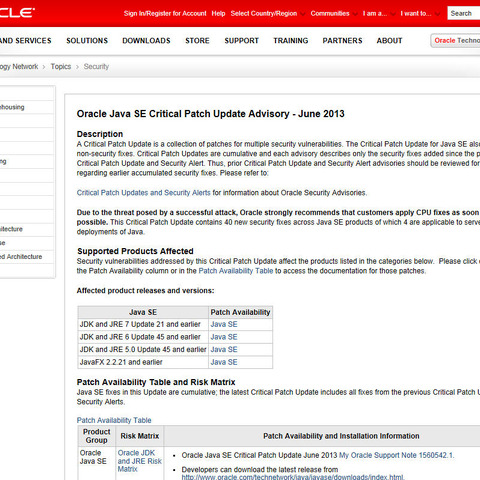Open Java SE link for JDK 6 Update 45
The image size is (480, 480).
coord(224,337)
